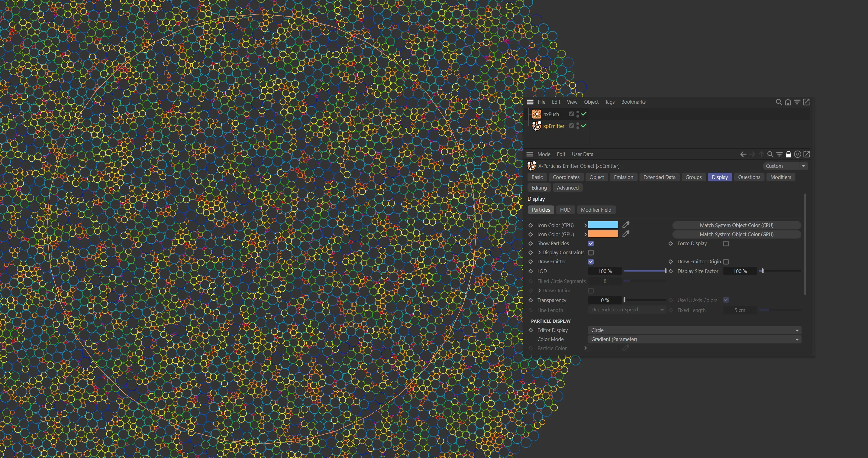The height and width of the screenshot is (458, 868).
Task: Disable the Show Particles checkbox
Action: pos(591,243)
